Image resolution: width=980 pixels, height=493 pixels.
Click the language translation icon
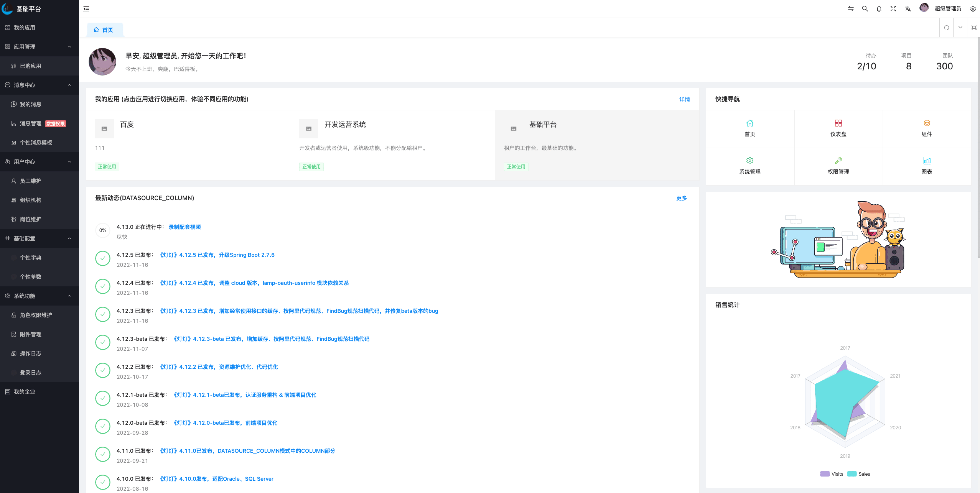tap(908, 9)
